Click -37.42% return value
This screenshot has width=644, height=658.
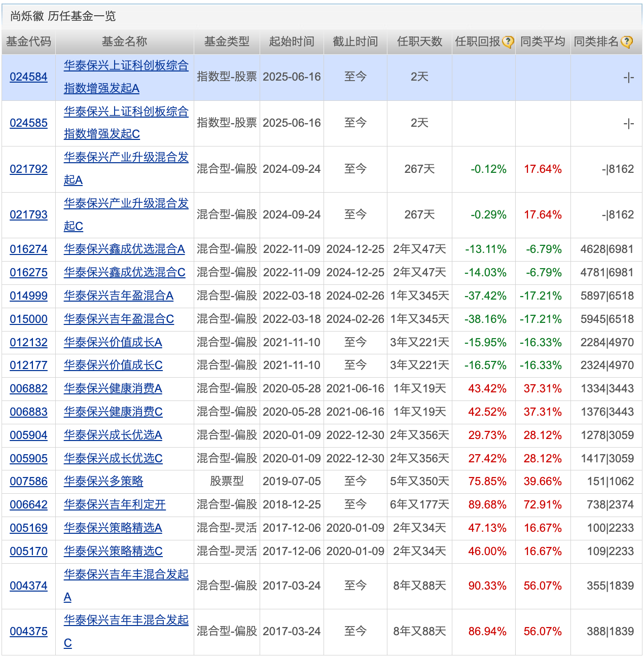(485, 296)
